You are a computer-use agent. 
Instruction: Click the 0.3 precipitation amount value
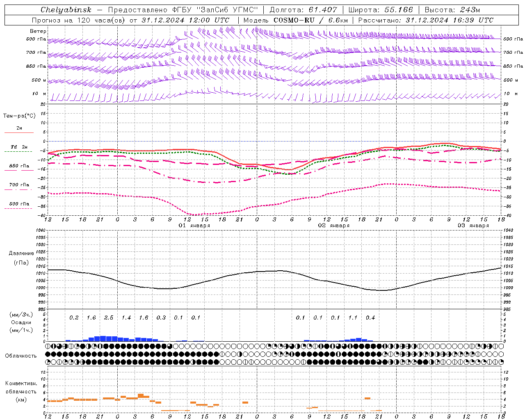click(x=161, y=317)
